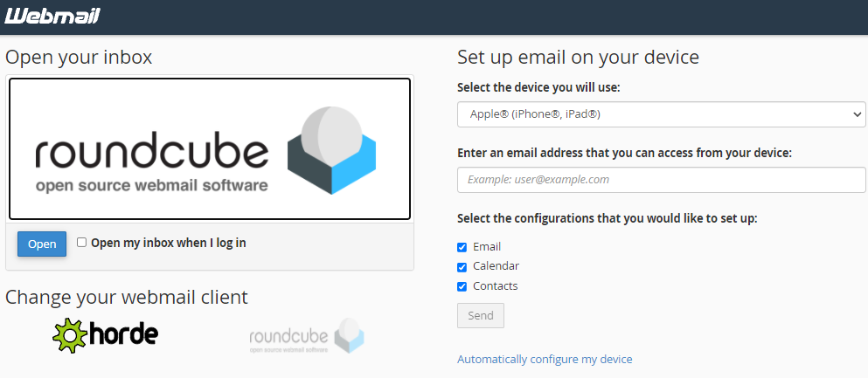The image size is (868, 378).
Task: Click the "Select the device you will use" label
Action: click(538, 87)
